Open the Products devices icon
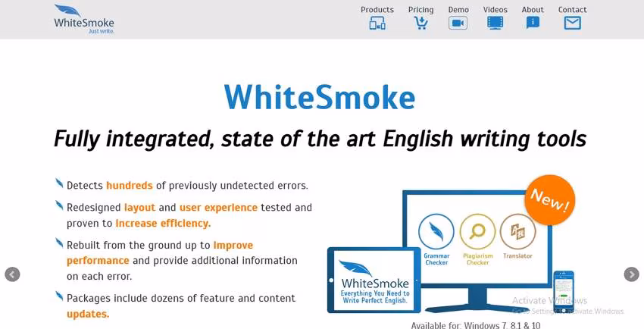Viewport: 644px width, 329px height. (x=377, y=23)
